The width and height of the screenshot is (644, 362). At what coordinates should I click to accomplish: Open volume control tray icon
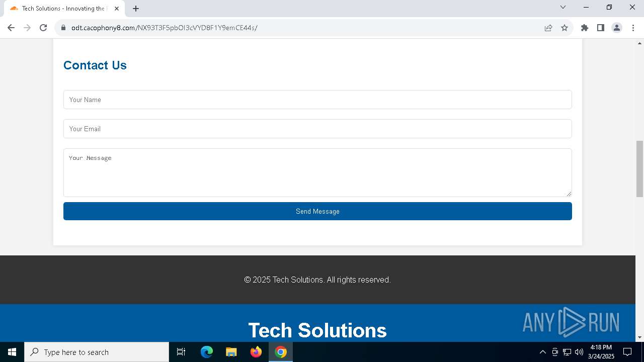point(579,352)
